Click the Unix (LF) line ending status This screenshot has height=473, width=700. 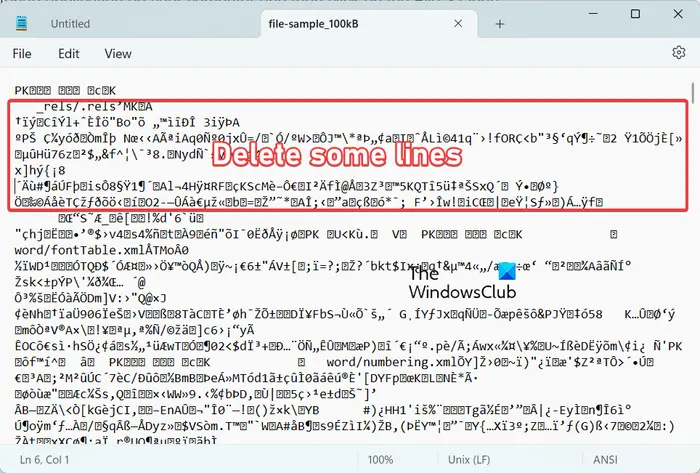point(469,460)
